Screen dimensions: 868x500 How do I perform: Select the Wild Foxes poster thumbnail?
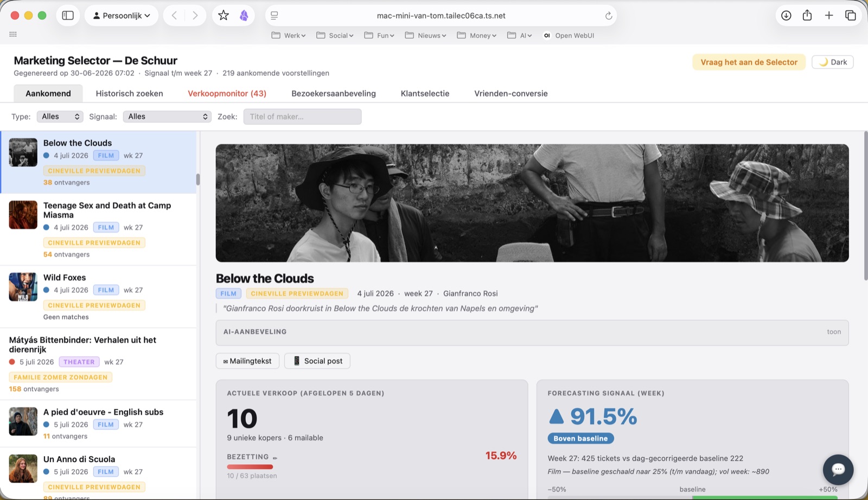[x=23, y=287]
